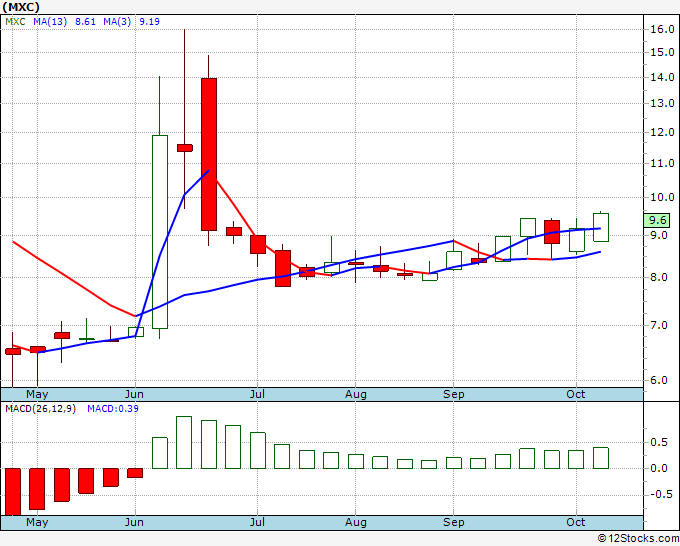Click Oct on the MACD time axis
The height and width of the screenshot is (546, 680).
[576, 522]
